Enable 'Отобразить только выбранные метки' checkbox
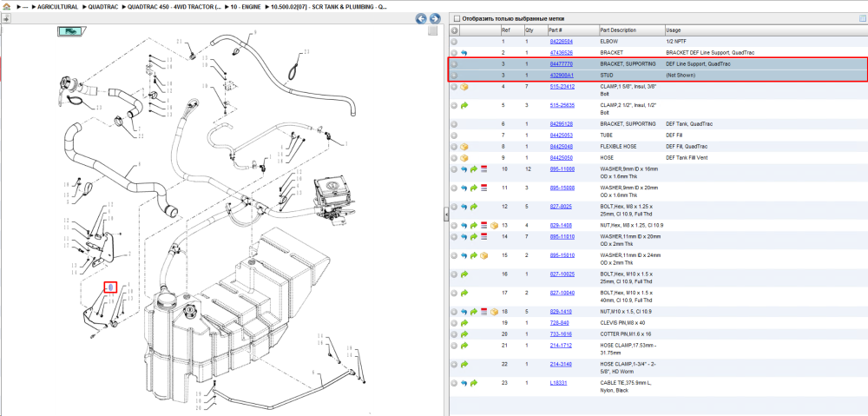The height and width of the screenshot is (416, 868). 457,18
